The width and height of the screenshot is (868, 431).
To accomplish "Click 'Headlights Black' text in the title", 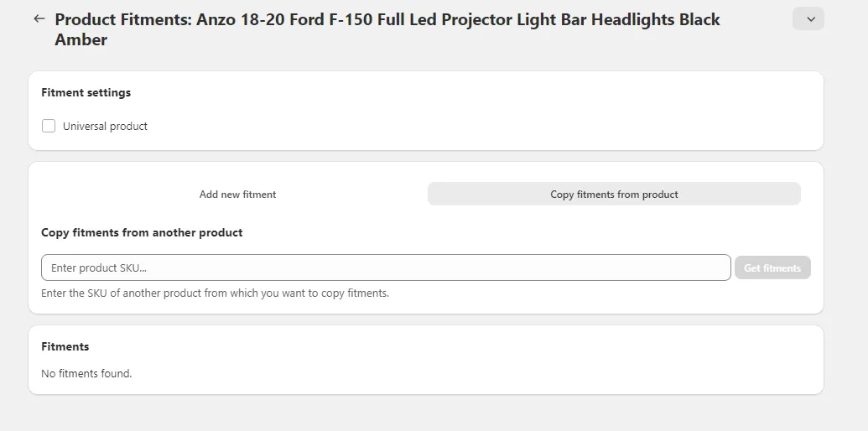I will pyautogui.click(x=655, y=19).
